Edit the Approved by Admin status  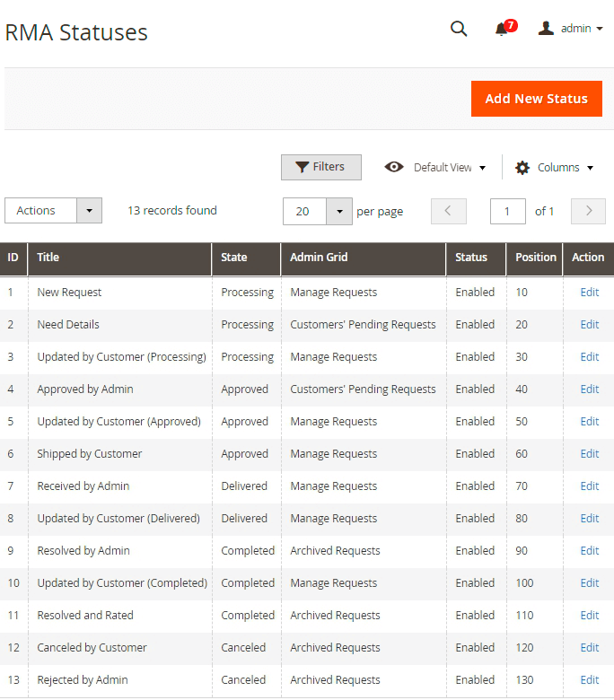(589, 389)
